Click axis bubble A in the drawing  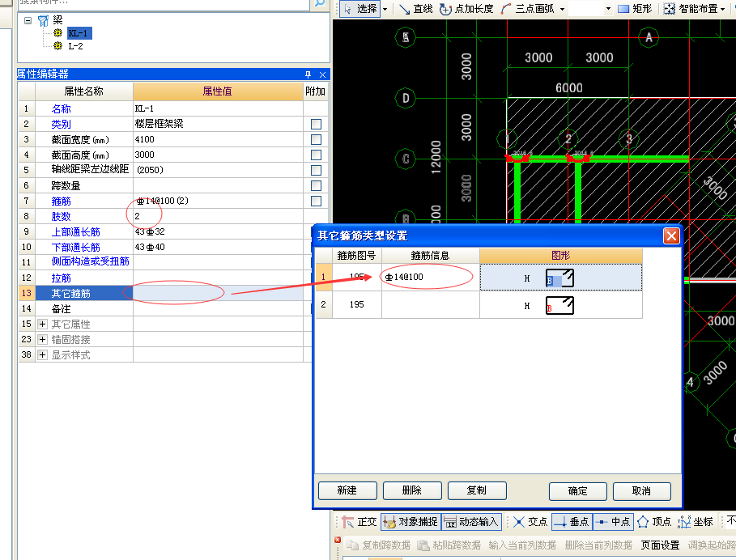[649, 37]
